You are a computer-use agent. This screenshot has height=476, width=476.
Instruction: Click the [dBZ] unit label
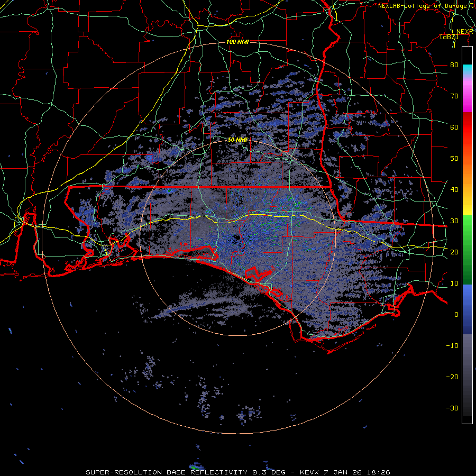coord(449,36)
